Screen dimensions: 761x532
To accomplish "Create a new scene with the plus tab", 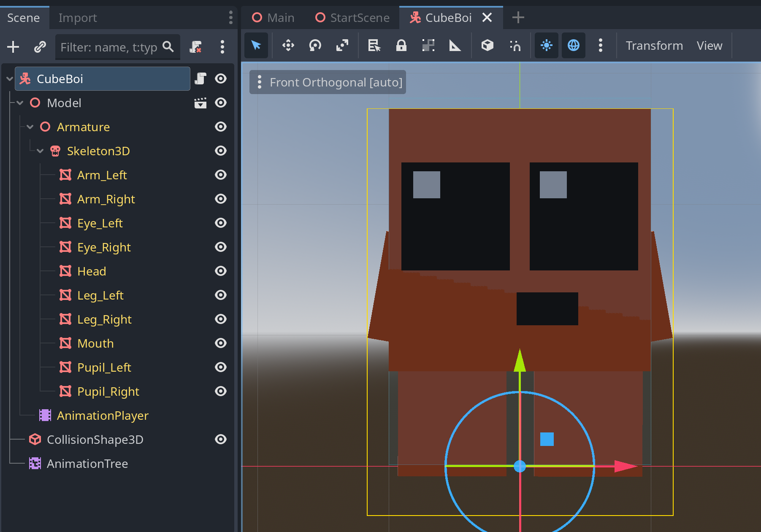I will [518, 17].
